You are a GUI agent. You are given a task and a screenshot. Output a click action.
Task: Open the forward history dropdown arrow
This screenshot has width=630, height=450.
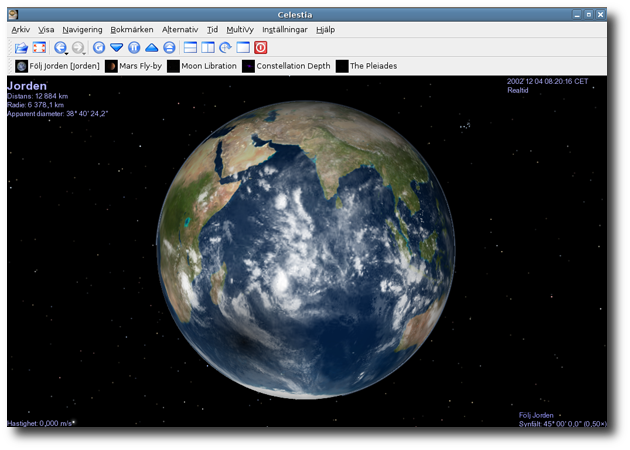84,53
